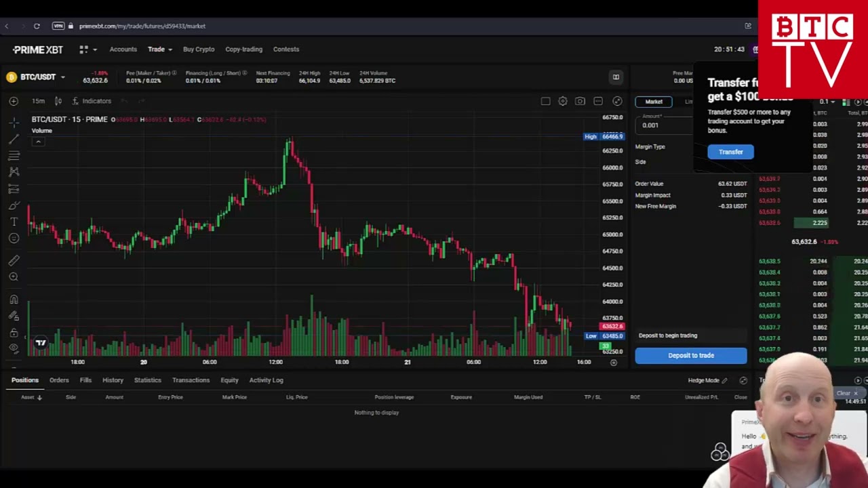868x488 pixels.
Task: Open the chart more-options icon
Action: (598, 101)
